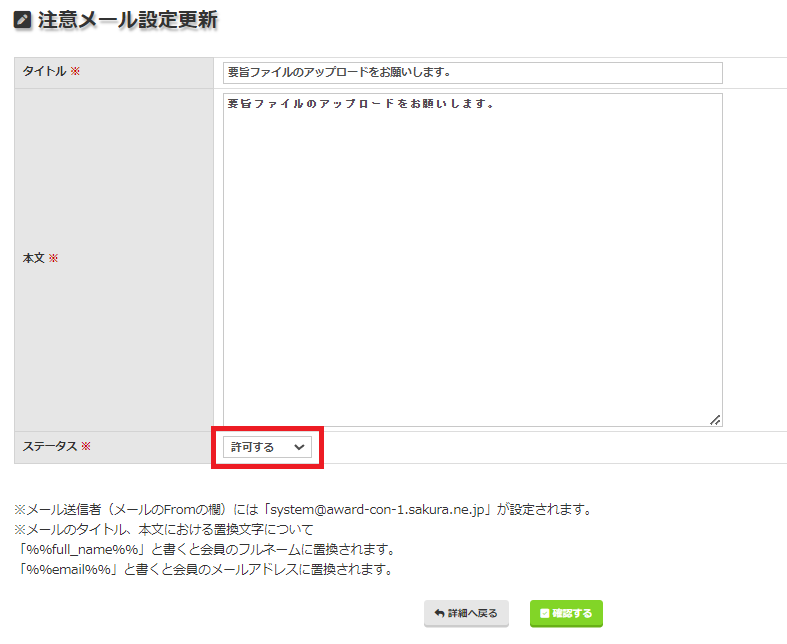Click the resize grip of the 本文 textarea
The height and width of the screenshot is (644, 787).
[715, 420]
